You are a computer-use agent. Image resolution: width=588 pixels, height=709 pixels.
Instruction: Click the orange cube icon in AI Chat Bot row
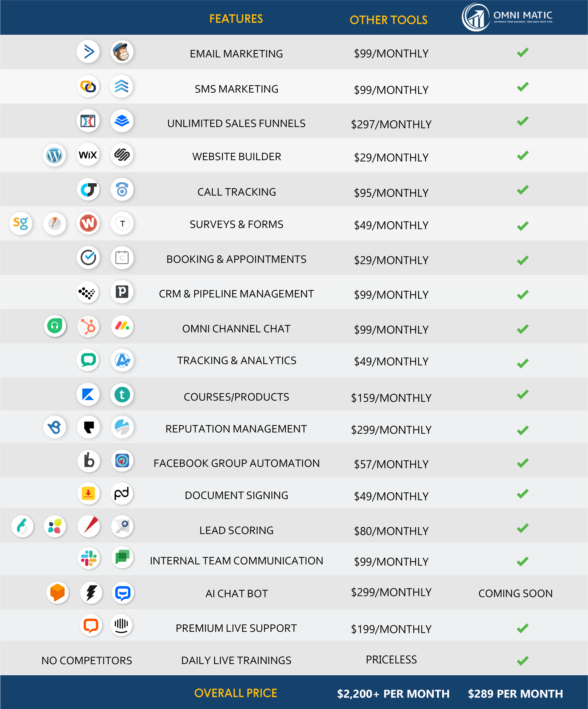click(x=57, y=593)
